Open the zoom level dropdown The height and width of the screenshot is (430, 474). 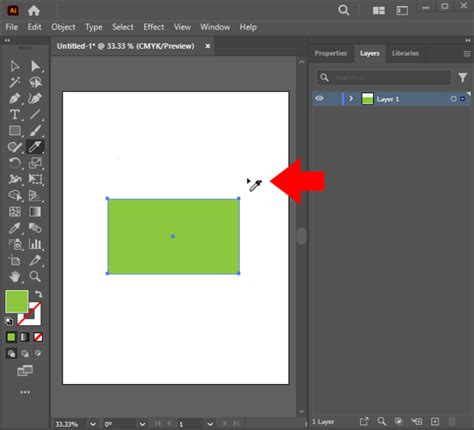tap(93, 424)
